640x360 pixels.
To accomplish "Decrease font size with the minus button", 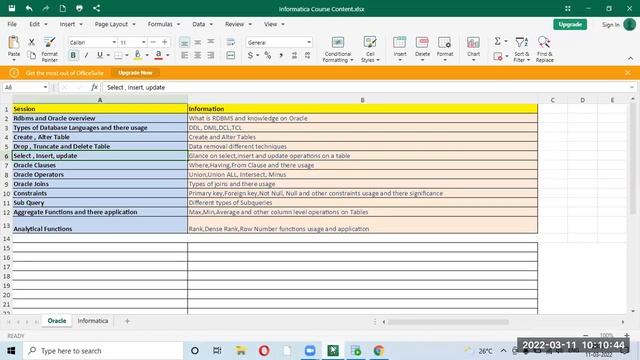I will (x=153, y=42).
